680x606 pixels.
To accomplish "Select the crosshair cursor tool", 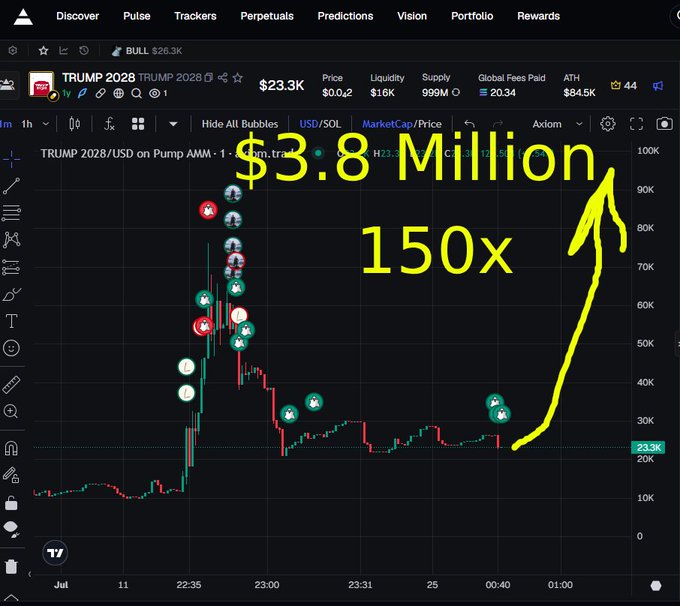I will click(x=11, y=159).
